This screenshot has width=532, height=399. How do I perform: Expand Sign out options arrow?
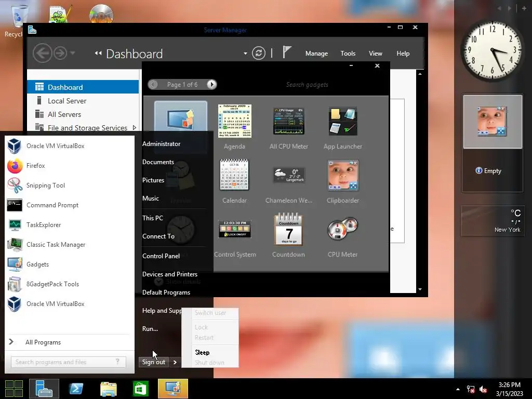point(175,362)
